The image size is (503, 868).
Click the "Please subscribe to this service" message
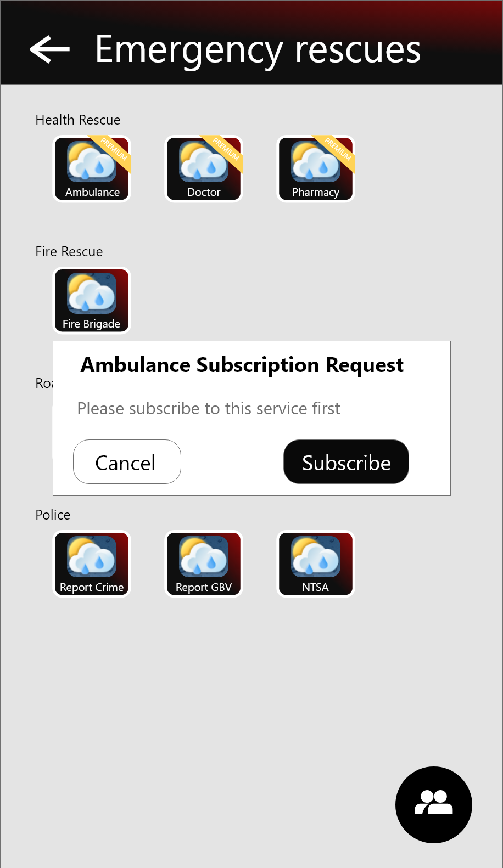[x=209, y=409]
